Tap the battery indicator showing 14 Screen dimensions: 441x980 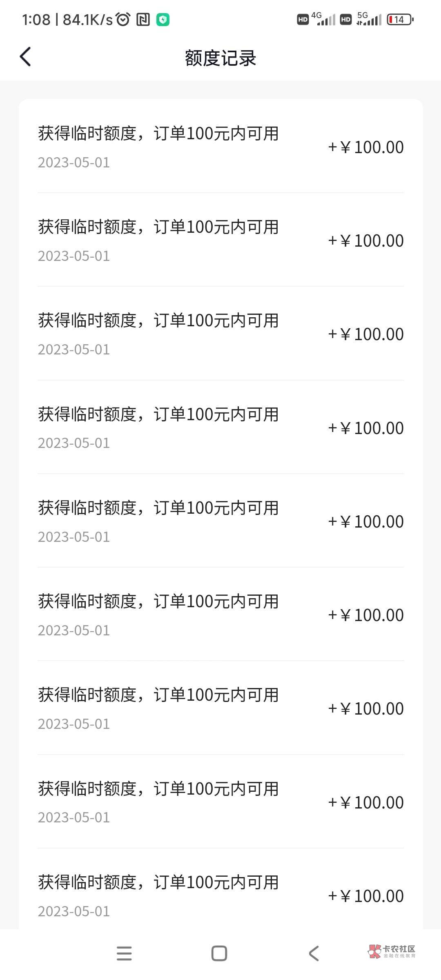click(400, 19)
